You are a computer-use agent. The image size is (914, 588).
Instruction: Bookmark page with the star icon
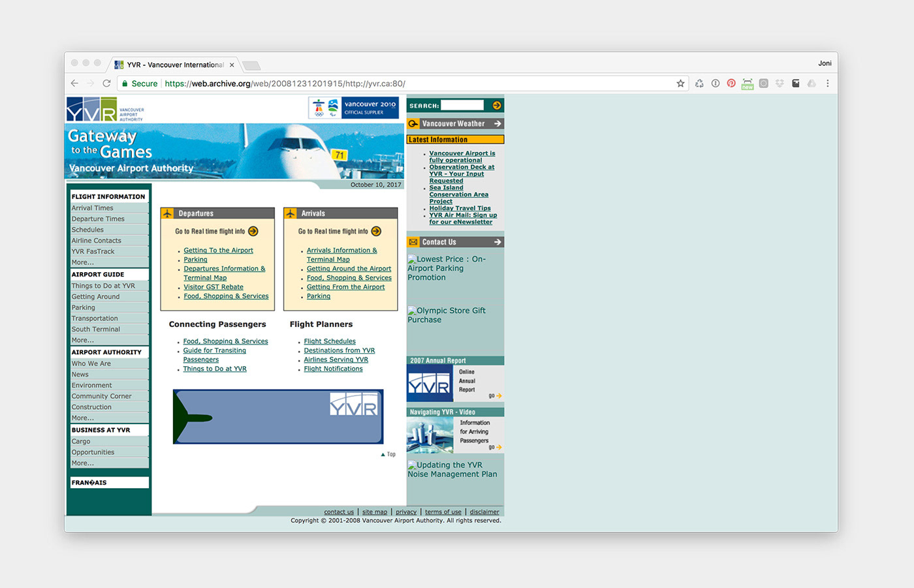click(680, 84)
